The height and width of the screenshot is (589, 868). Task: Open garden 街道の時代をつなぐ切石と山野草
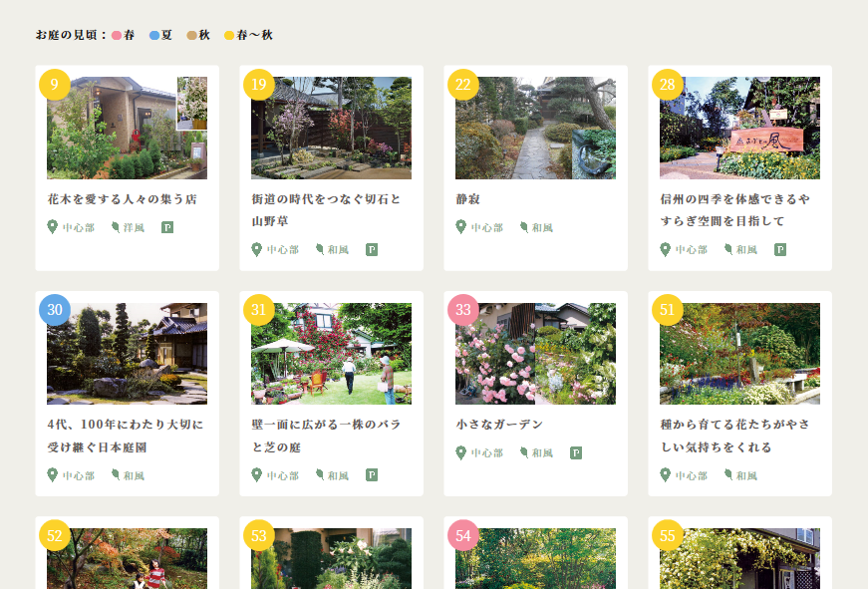tap(326, 210)
